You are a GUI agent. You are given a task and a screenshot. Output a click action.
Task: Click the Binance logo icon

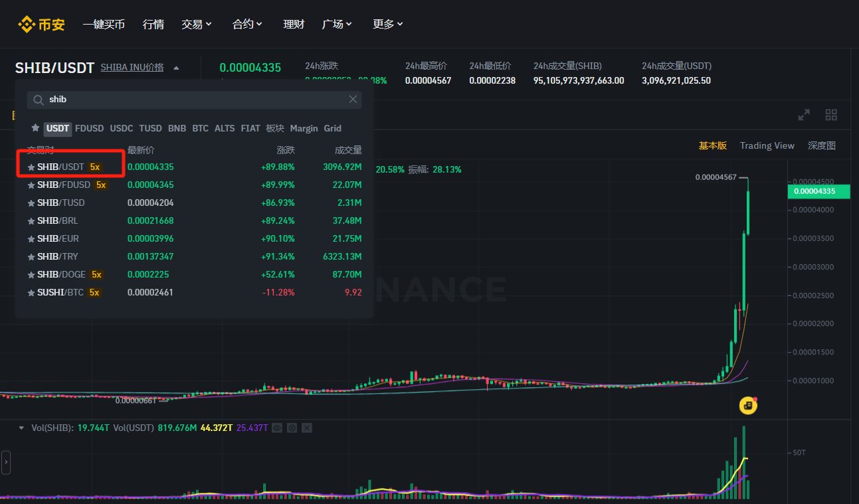tap(41, 25)
